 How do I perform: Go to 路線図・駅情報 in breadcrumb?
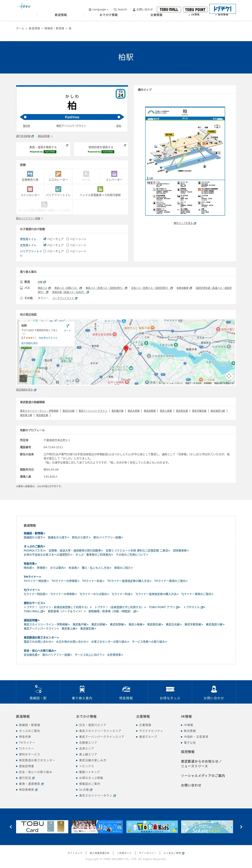tap(54, 29)
